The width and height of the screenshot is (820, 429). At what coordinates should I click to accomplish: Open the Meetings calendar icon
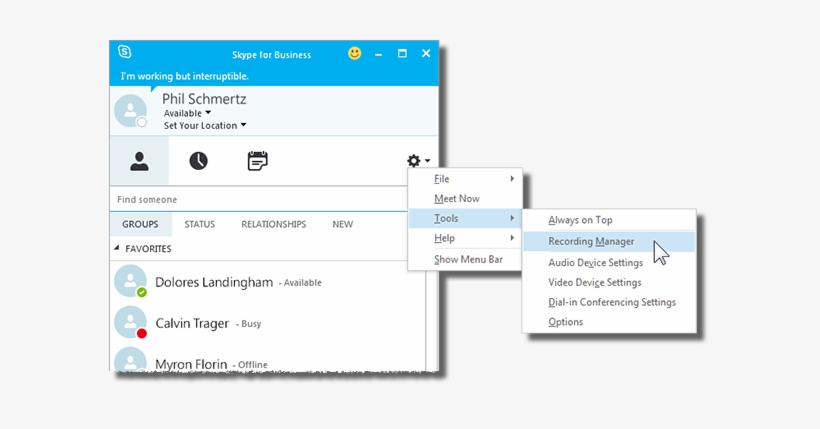[257, 161]
